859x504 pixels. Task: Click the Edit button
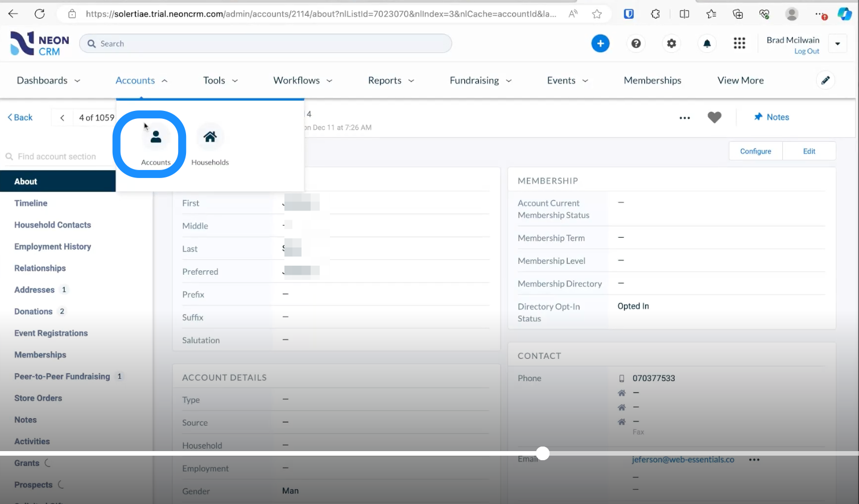click(809, 151)
